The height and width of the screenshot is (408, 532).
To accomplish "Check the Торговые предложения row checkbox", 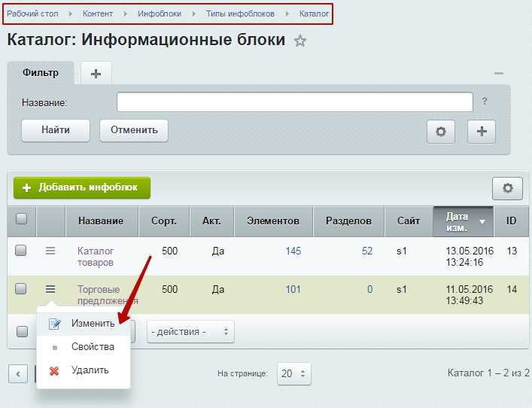I will point(21,289).
